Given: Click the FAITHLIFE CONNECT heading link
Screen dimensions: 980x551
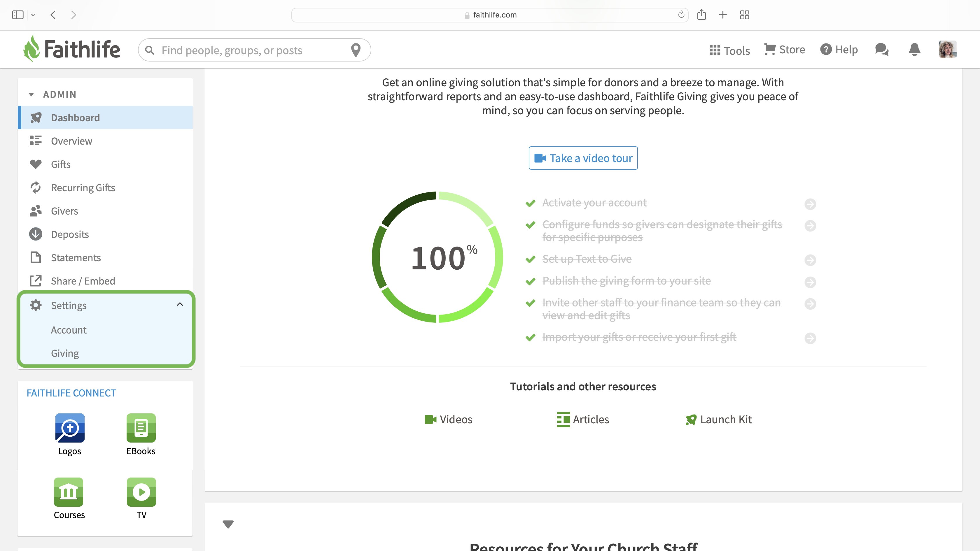Looking at the screenshot, I should point(71,393).
